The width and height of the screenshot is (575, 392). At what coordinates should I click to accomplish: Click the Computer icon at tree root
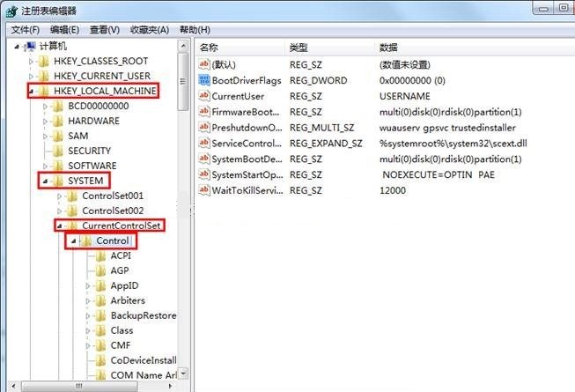coord(30,46)
